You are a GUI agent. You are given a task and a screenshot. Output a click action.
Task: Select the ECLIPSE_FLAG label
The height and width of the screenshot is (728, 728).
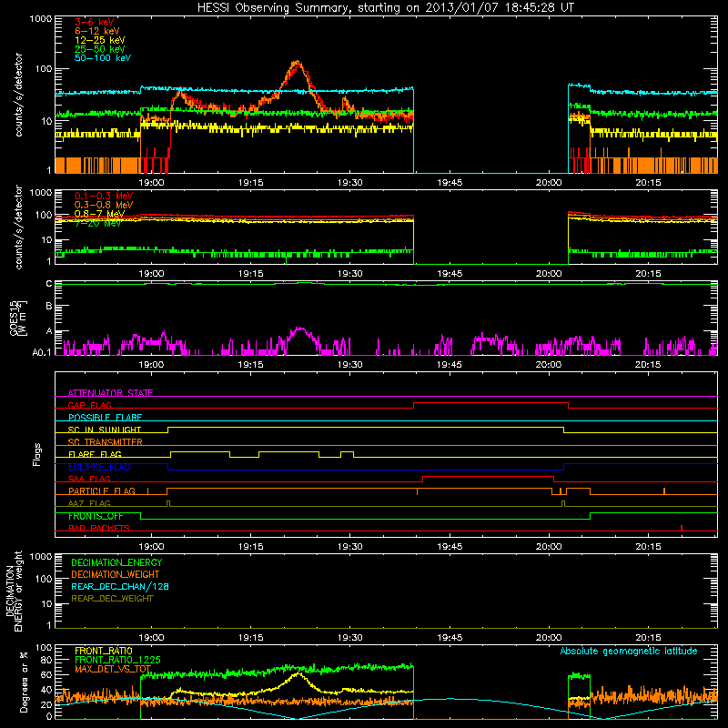(99, 467)
